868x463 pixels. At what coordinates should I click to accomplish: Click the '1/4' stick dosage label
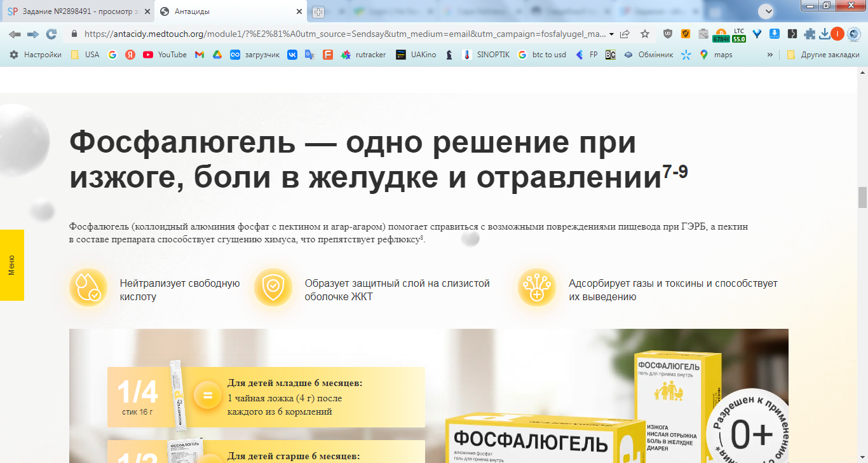(x=138, y=393)
